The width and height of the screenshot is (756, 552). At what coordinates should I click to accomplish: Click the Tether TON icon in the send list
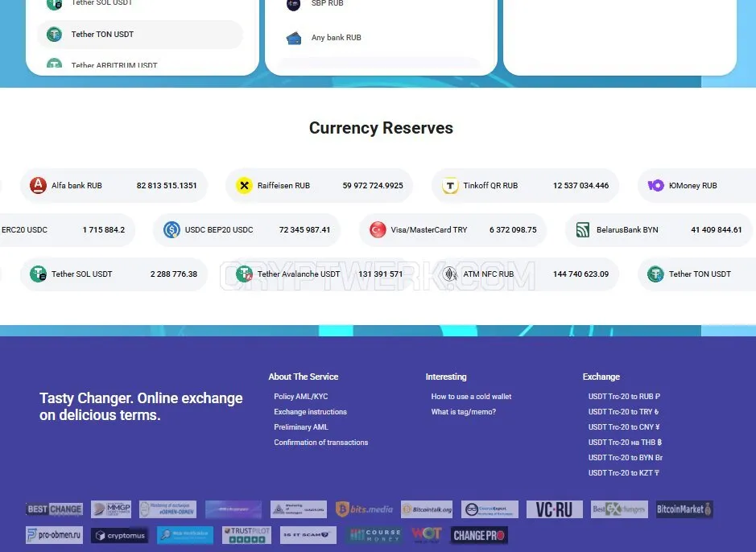pyautogui.click(x=54, y=35)
